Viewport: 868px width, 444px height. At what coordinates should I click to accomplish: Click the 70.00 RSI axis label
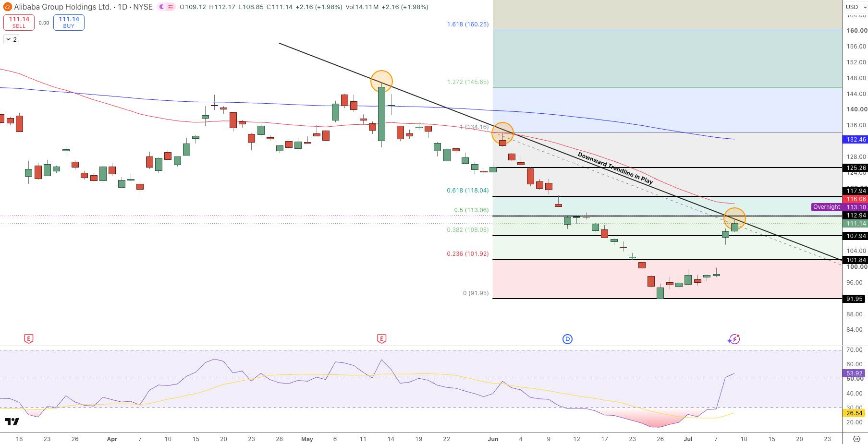(855, 349)
